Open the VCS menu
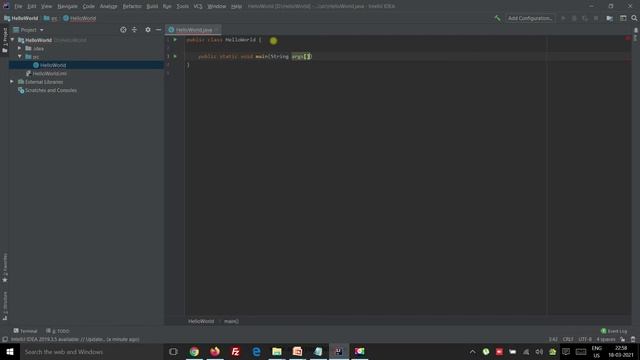This screenshot has width=640, height=360. [x=198, y=6]
